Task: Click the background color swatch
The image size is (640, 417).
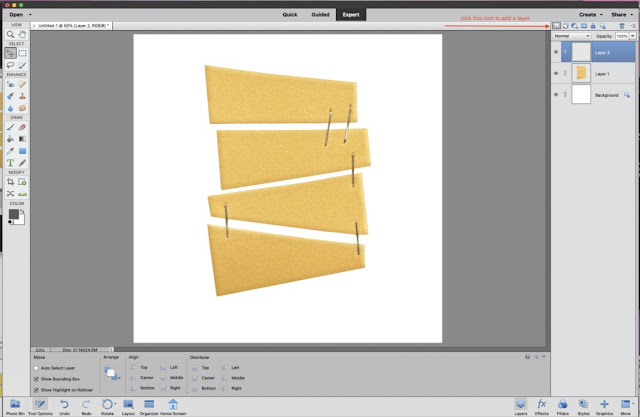Action: [x=20, y=220]
